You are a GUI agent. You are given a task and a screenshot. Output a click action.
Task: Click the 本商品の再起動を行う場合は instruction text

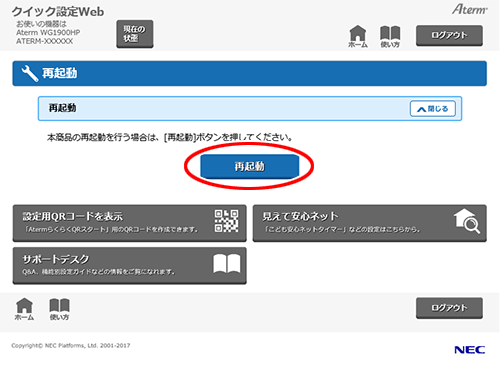(x=169, y=137)
